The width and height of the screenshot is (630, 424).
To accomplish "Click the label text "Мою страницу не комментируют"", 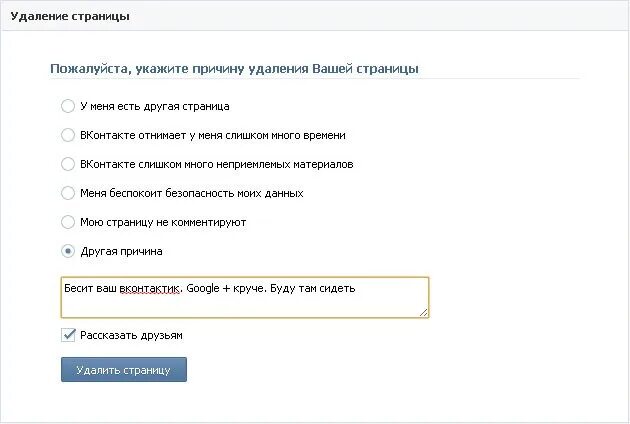I will coord(163,222).
